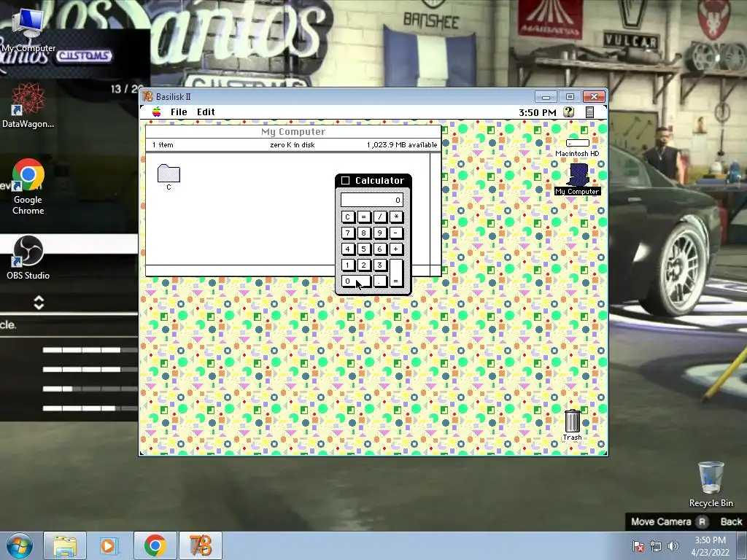This screenshot has height=560, width=747.
Task: Click the up-down arrows in game menu
Action: 39,303
